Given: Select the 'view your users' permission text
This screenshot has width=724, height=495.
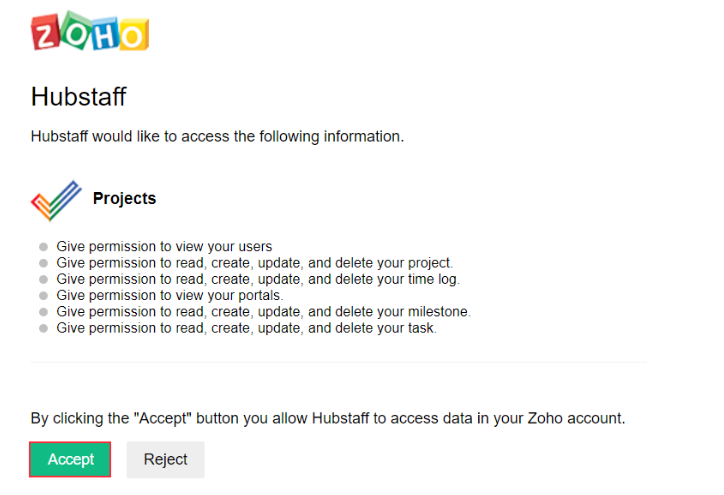Looking at the screenshot, I should [x=164, y=247].
